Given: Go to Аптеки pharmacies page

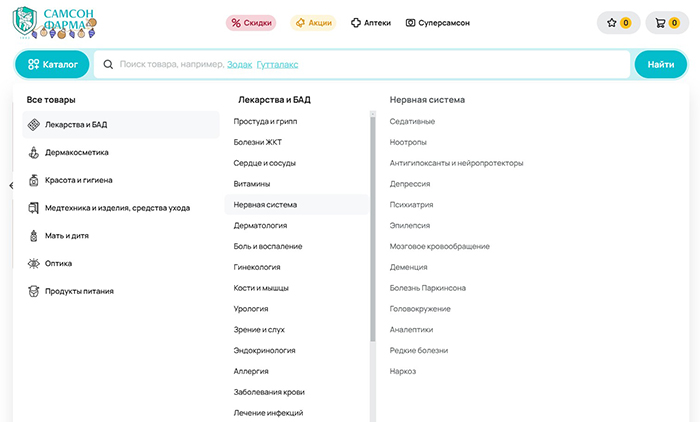Looking at the screenshot, I should pyautogui.click(x=371, y=22).
